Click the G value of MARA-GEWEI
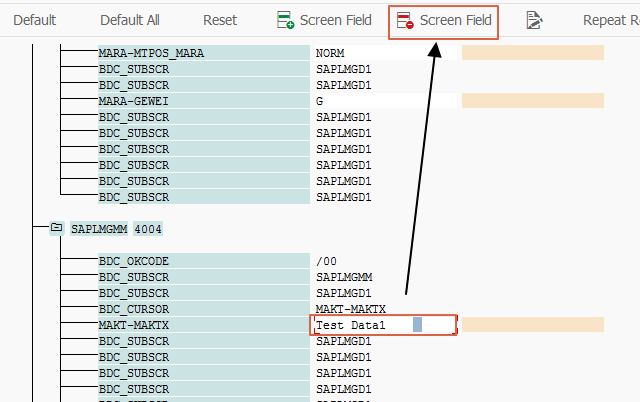The height and width of the screenshot is (402, 640). coord(385,101)
